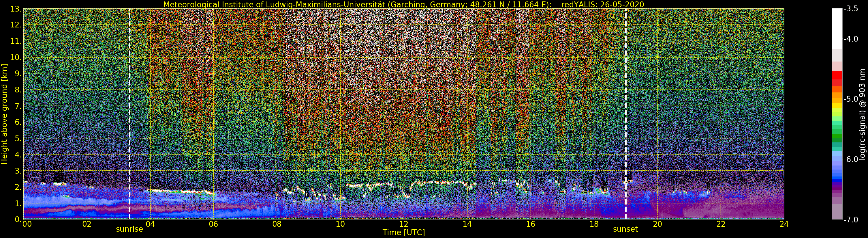Click the '08' time axis tick label

[277, 224]
